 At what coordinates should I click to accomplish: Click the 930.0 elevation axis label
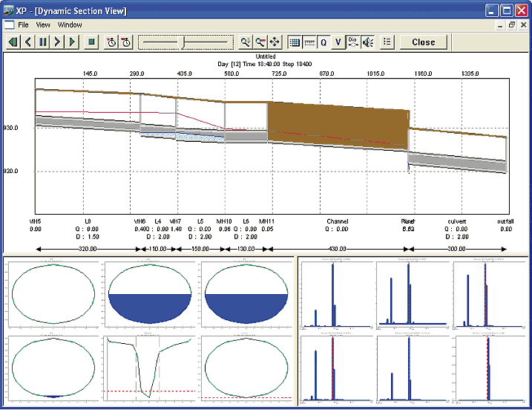pos(11,128)
